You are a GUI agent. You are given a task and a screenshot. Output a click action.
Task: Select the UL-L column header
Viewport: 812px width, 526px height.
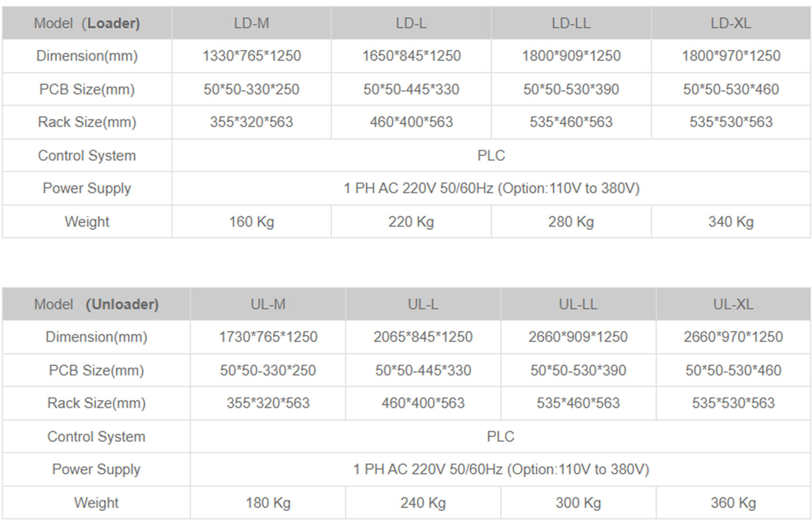(423, 304)
